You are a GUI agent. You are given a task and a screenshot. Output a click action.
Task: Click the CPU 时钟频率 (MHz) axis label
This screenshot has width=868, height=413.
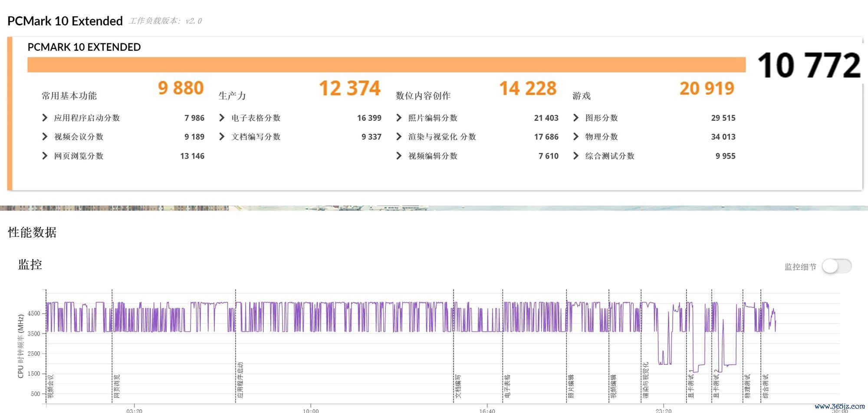tap(20, 346)
